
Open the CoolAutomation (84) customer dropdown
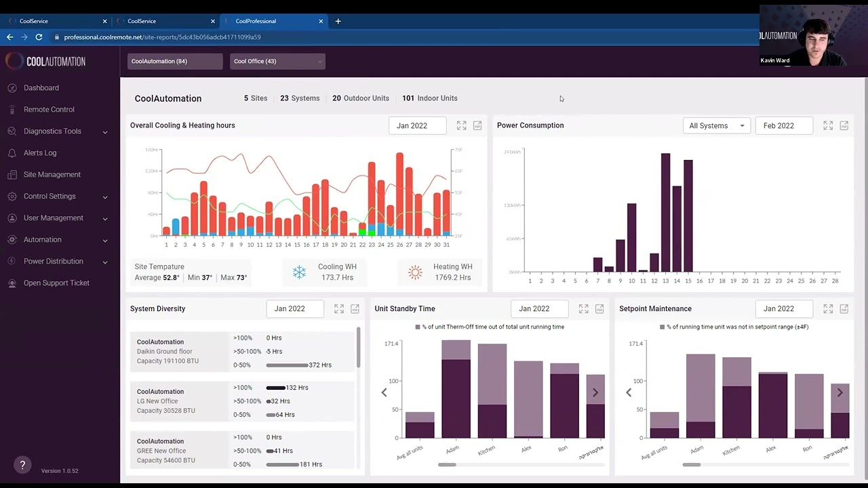point(175,61)
